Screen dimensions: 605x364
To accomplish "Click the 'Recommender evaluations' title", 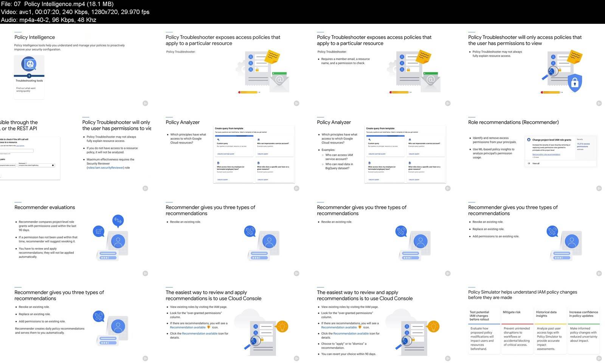I will [45, 207].
